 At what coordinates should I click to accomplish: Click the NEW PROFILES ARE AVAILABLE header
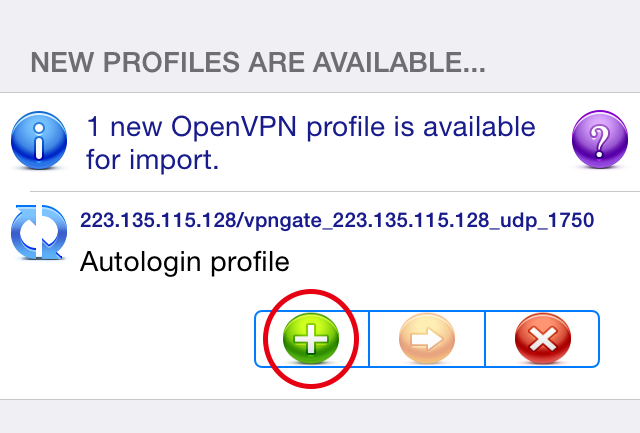258,62
